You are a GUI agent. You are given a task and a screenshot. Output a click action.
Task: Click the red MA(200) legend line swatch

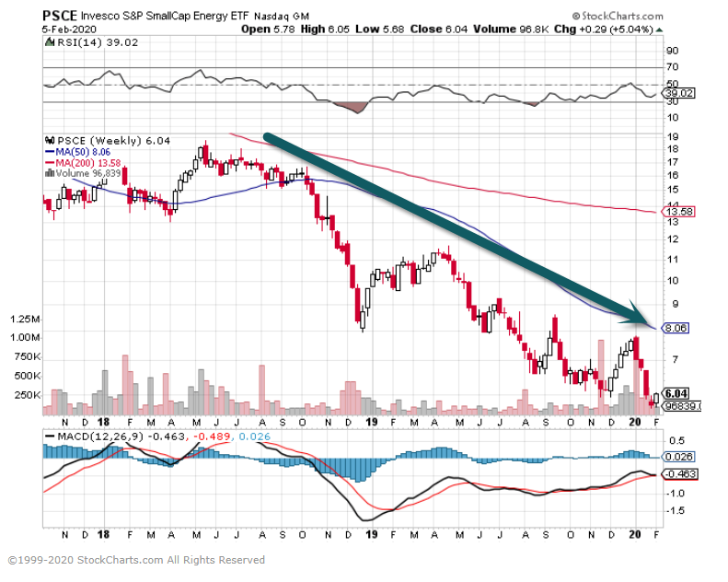tap(49, 163)
